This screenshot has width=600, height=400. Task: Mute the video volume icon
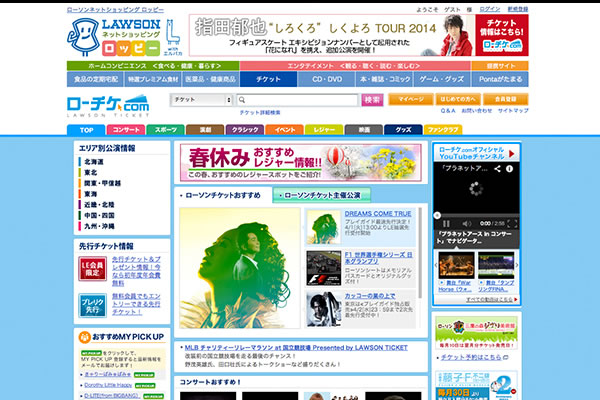pos(467,224)
